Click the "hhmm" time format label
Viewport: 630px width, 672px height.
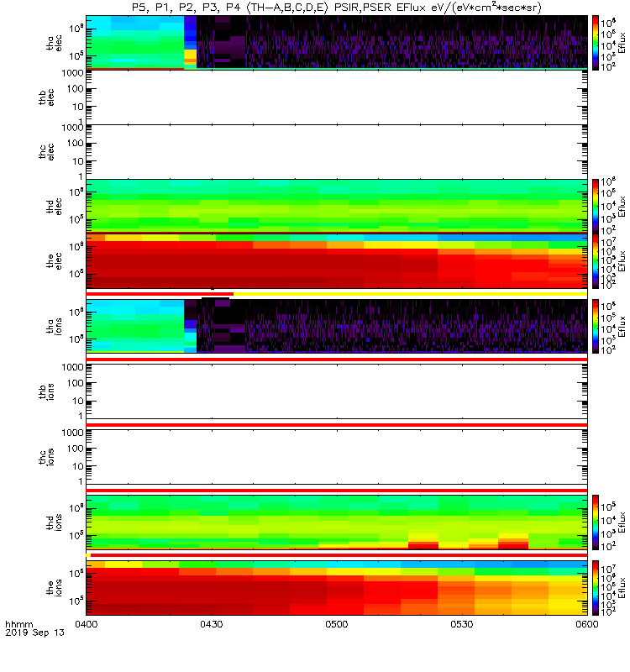pyautogui.click(x=18, y=624)
